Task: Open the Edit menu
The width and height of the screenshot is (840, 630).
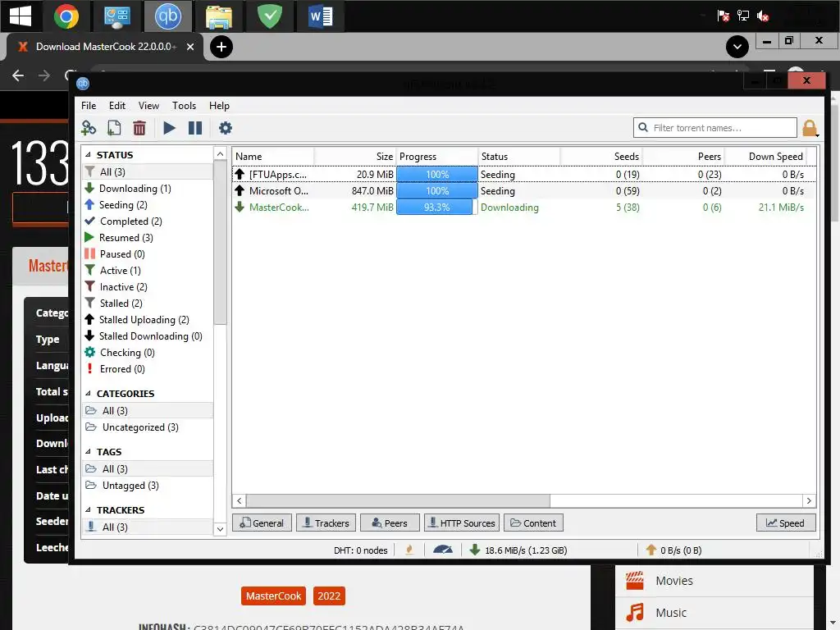Action: [116, 106]
